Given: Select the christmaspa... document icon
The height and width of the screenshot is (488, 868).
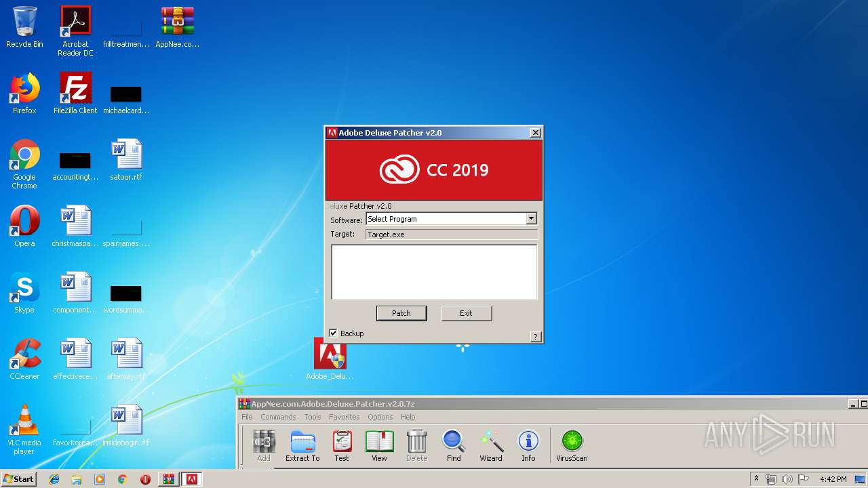Looking at the screenshot, I should point(75,226).
